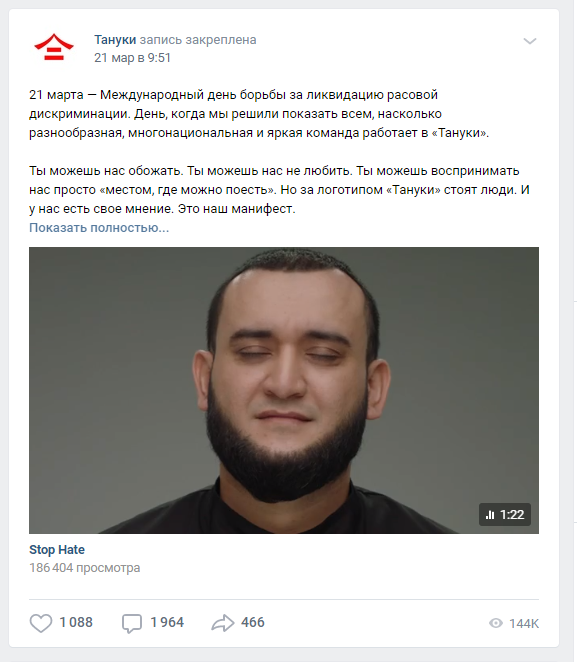577x662 pixels.
Task: Click the equalizer bars icon on video badge
Action: (x=490, y=515)
